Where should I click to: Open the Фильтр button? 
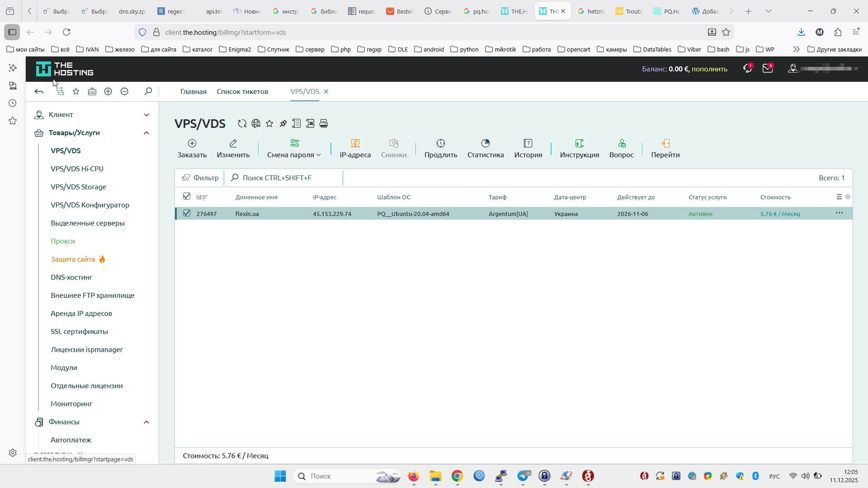point(200,178)
